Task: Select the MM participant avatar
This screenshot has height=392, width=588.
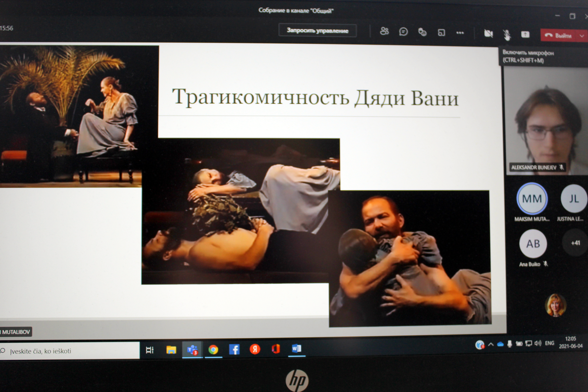Action: (532, 199)
